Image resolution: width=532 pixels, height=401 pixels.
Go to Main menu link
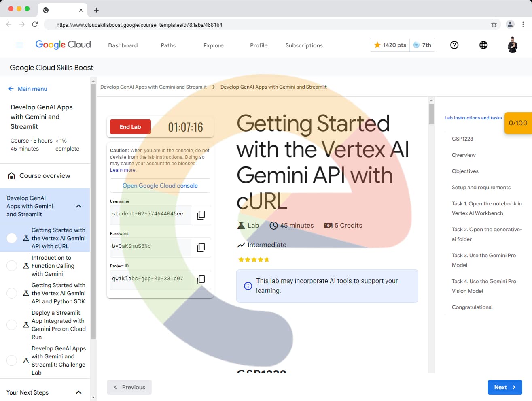coord(32,89)
